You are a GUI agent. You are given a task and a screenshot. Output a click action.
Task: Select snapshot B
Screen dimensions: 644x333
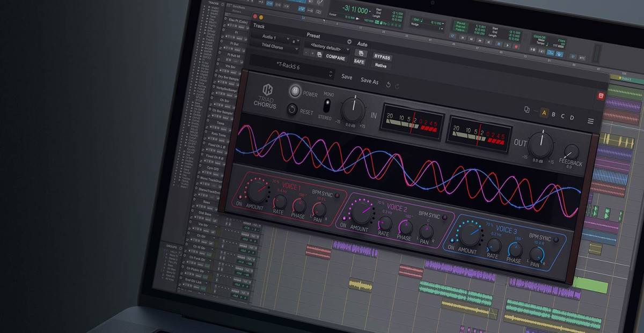coord(553,114)
